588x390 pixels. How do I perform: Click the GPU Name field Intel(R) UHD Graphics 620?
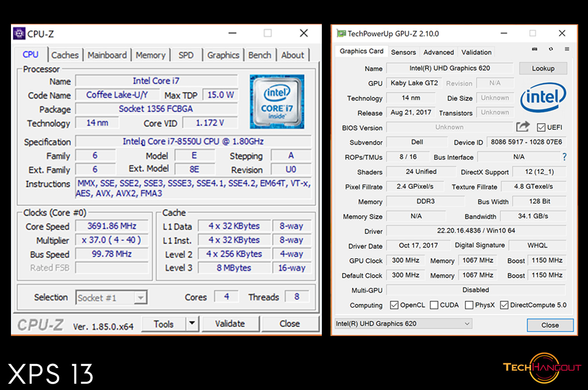pos(450,68)
